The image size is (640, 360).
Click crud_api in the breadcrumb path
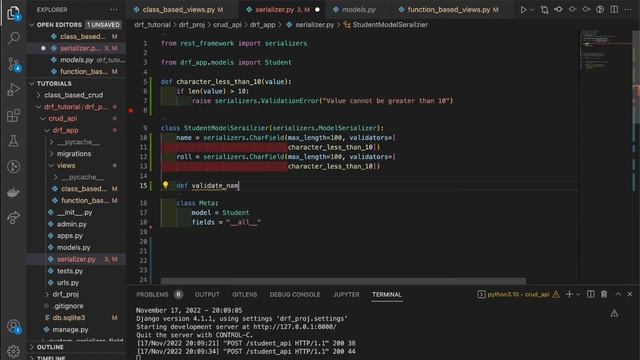click(x=227, y=25)
